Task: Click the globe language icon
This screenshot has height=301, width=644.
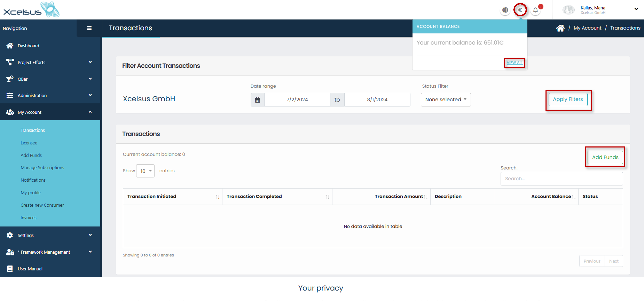Action: pyautogui.click(x=505, y=10)
